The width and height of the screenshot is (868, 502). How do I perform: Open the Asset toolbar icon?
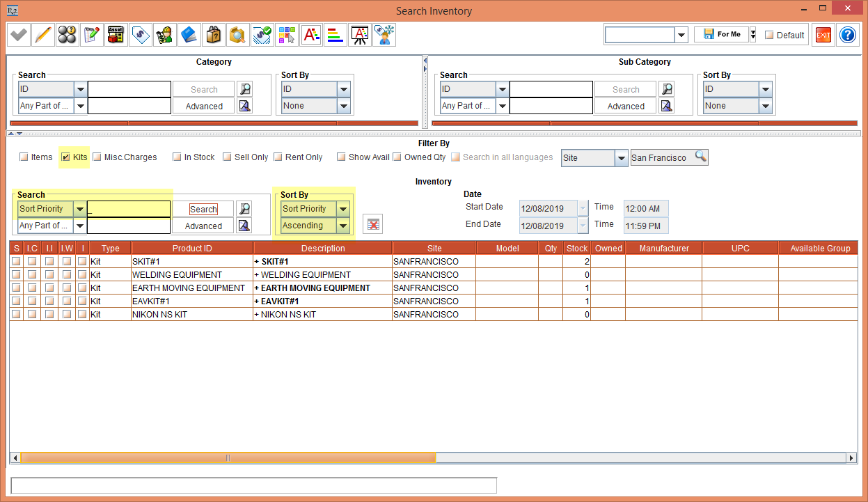tap(116, 35)
